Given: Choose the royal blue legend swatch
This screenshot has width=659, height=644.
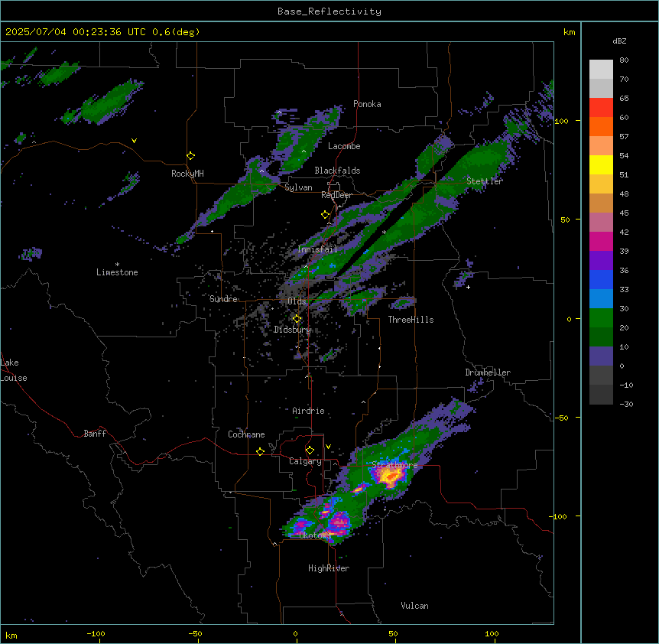Looking at the screenshot, I should point(601,279).
